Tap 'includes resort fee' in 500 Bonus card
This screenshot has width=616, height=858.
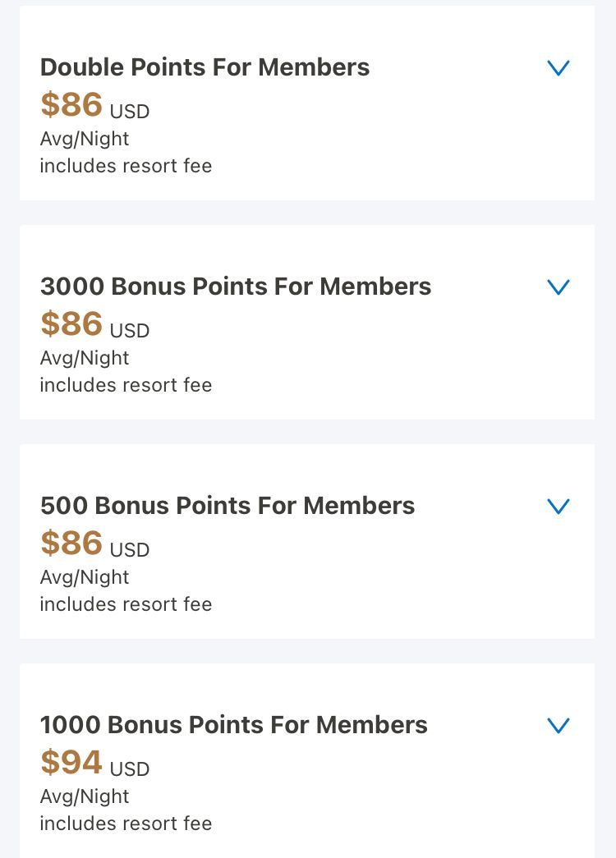coord(126,604)
